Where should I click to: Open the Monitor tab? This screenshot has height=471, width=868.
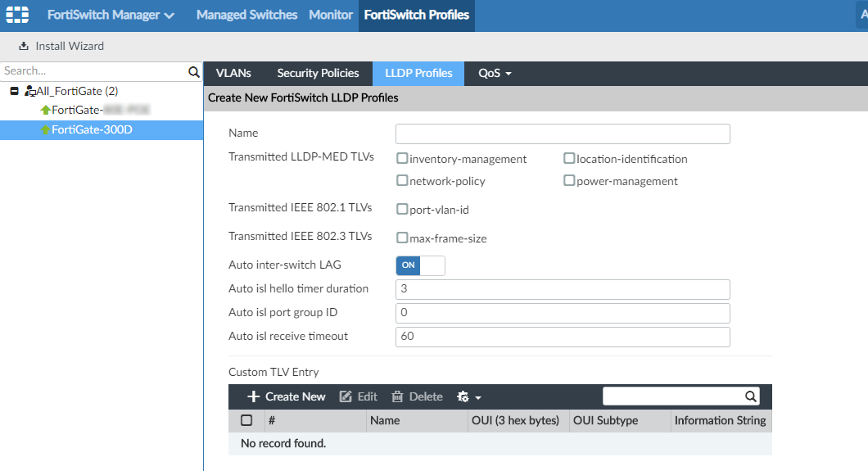click(x=331, y=15)
